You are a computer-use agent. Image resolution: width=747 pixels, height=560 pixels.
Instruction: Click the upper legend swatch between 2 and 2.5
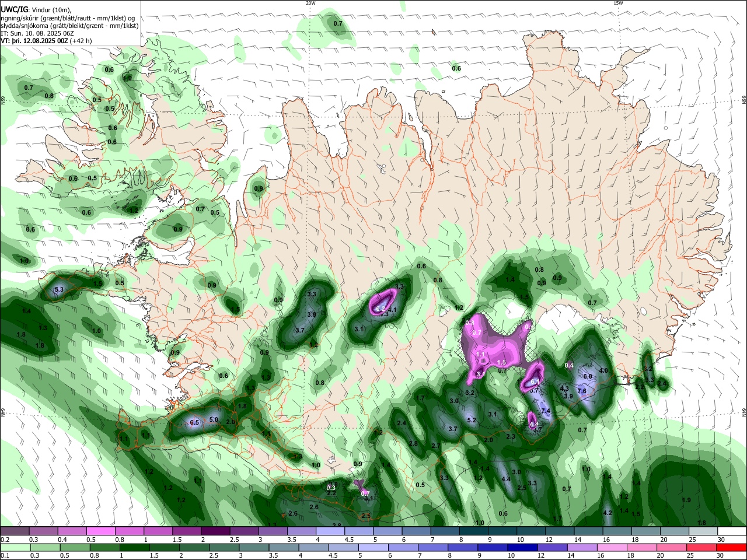pyautogui.click(x=215, y=531)
